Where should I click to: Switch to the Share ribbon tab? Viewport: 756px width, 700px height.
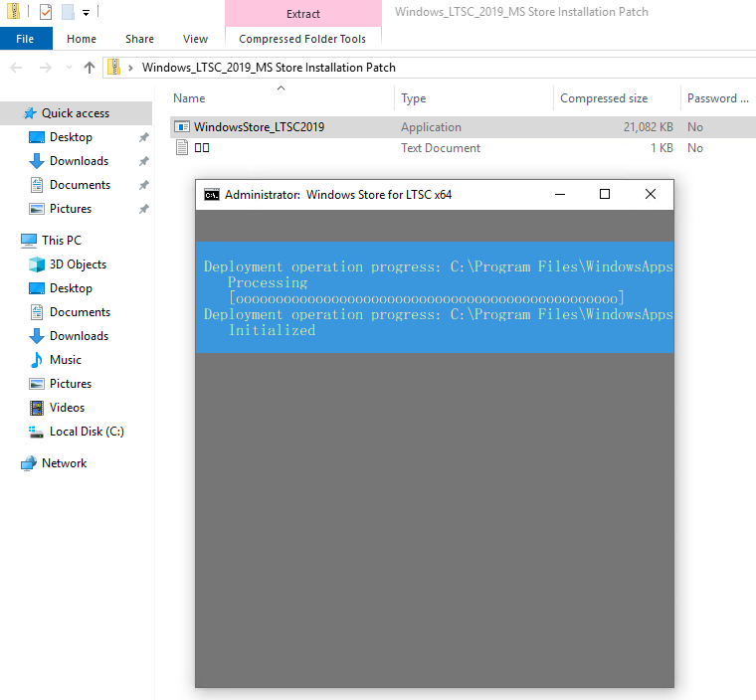(x=139, y=39)
